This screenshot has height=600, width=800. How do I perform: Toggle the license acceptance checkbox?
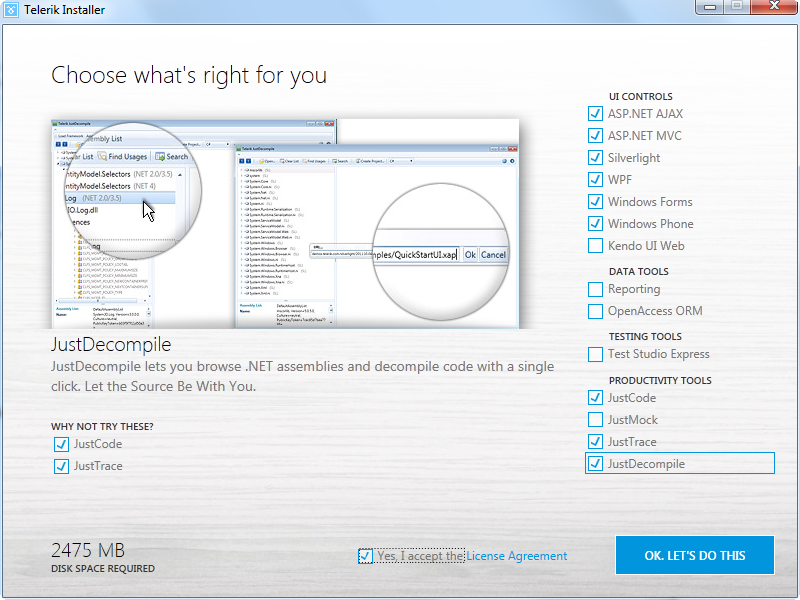[x=365, y=556]
